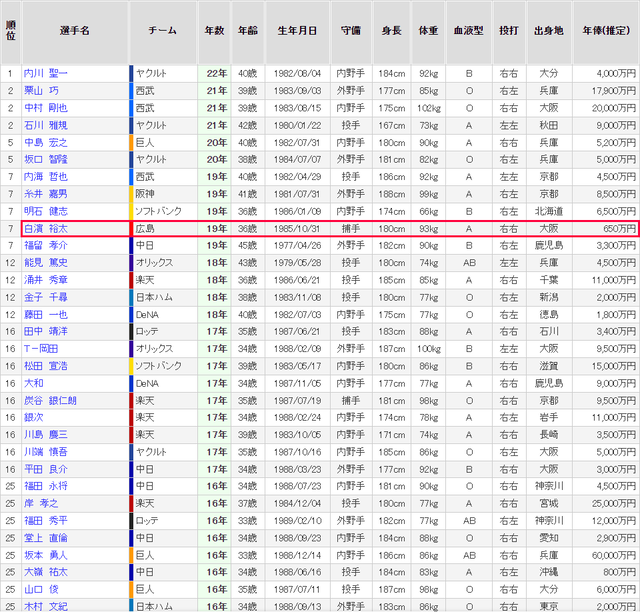Open player link 明石 健志

46,211
